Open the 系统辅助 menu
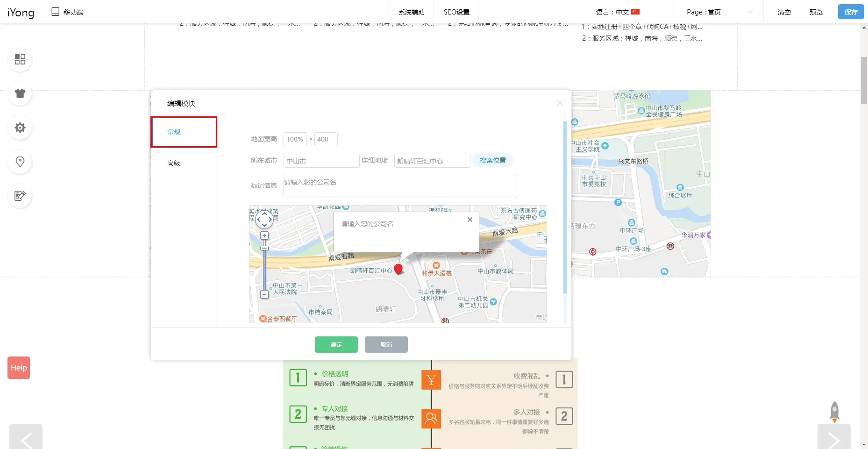This screenshot has width=868, height=449. (411, 12)
